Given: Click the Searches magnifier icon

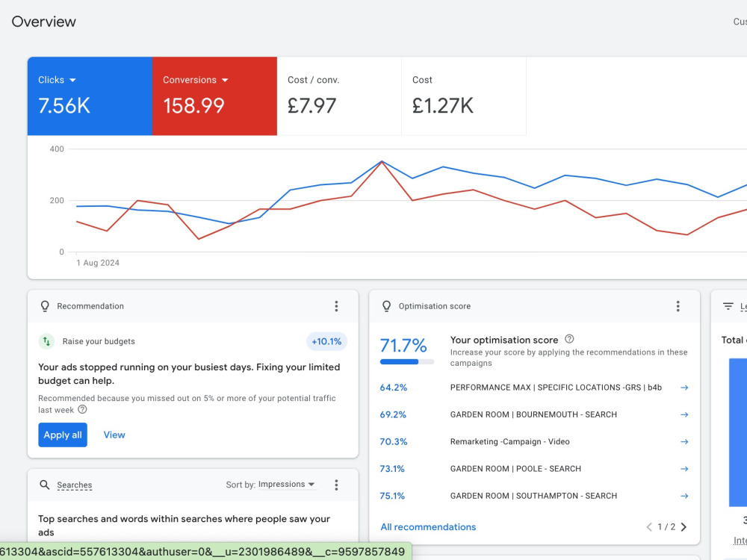Looking at the screenshot, I should coord(44,485).
